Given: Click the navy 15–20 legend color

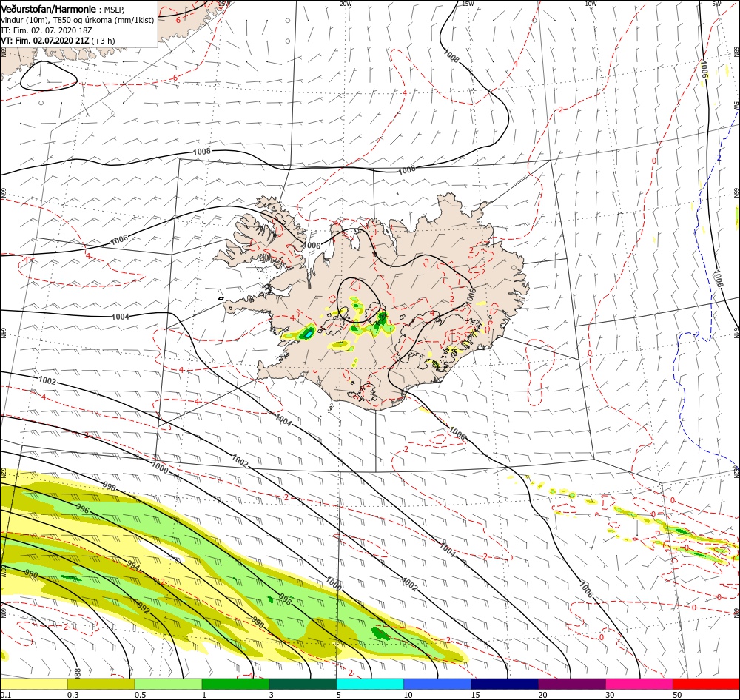Looking at the screenshot, I should pyautogui.click(x=505, y=684).
